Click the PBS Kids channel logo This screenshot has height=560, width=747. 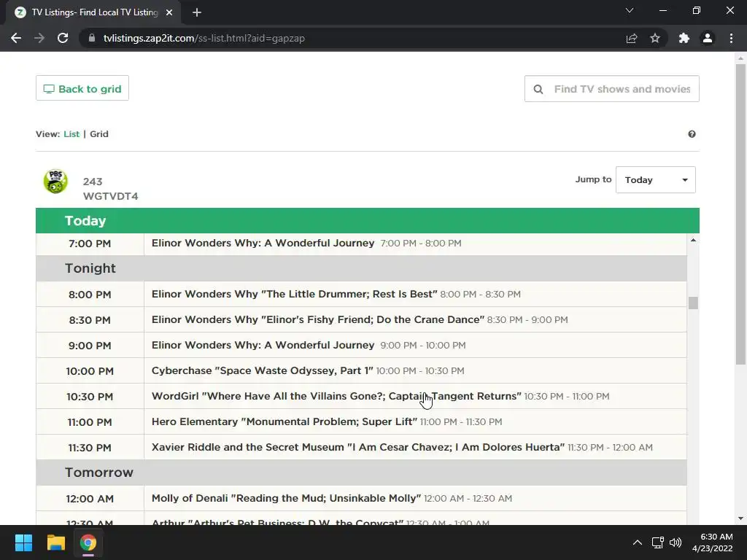[55, 182]
